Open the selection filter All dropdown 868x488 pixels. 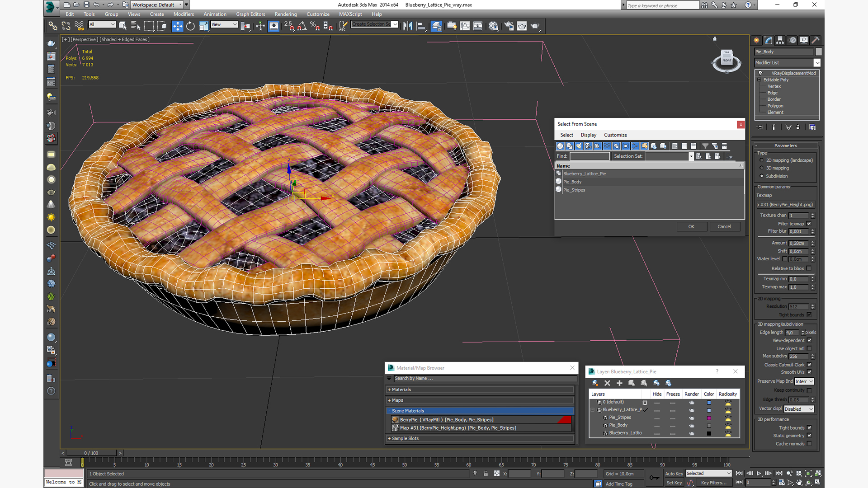click(x=102, y=24)
